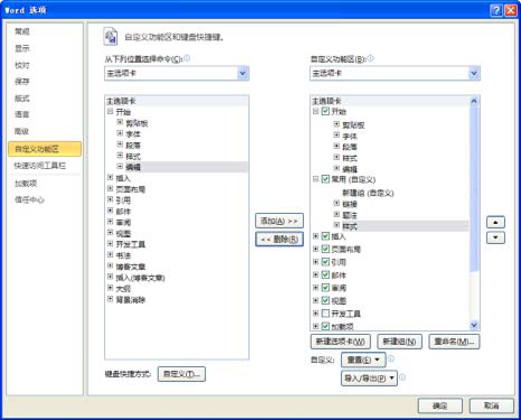Uncheck 邮件 tab checkbox in ribbon list

point(325,274)
